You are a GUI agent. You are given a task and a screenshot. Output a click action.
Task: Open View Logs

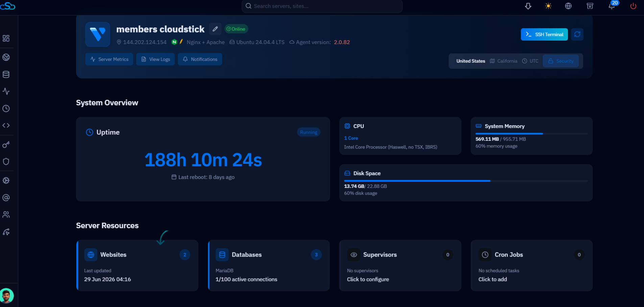156,59
